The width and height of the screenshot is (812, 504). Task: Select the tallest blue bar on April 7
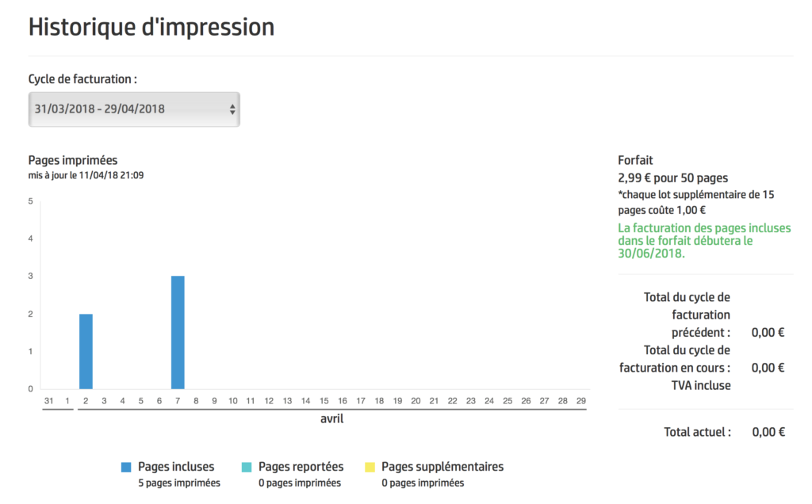(178, 332)
